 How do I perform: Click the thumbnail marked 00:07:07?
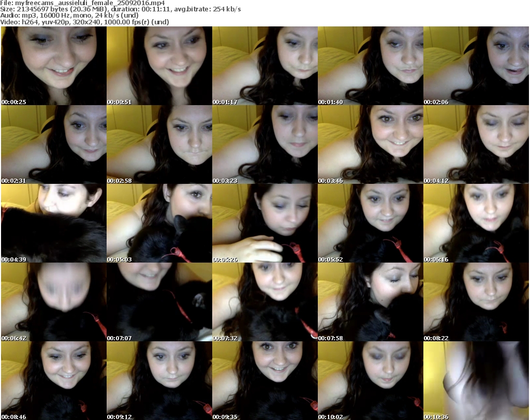tap(159, 302)
